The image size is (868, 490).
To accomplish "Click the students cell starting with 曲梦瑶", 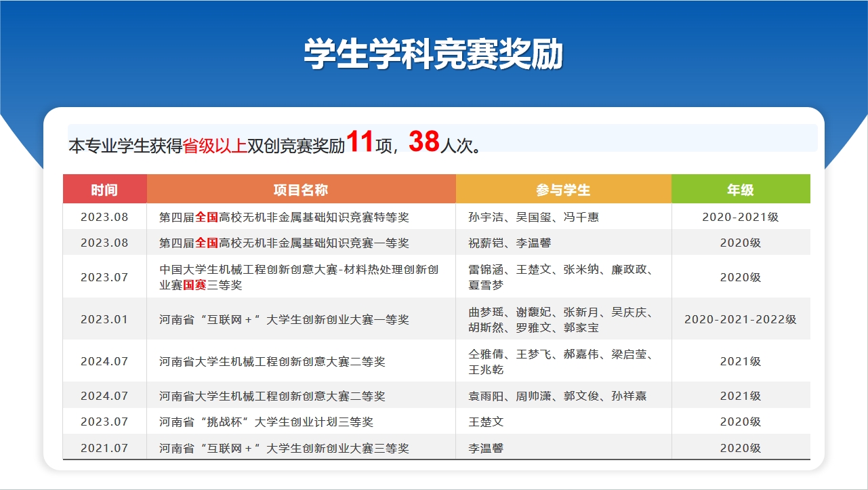I will pyautogui.click(x=560, y=319).
